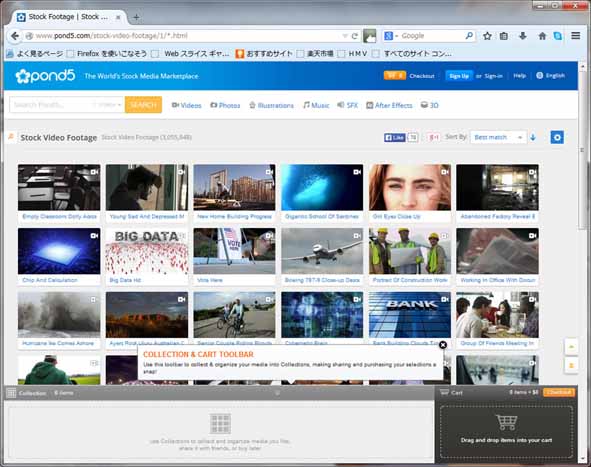
Task: Click the Firefox home icon
Action: click(x=542, y=36)
